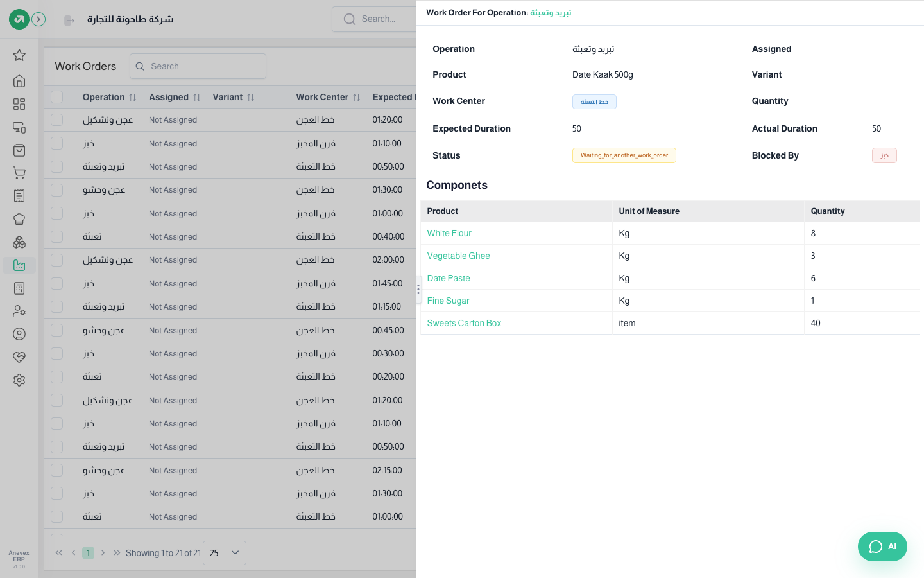Image resolution: width=924 pixels, height=578 pixels.
Task: Open the favorites star in the sidebar
Action: point(19,55)
